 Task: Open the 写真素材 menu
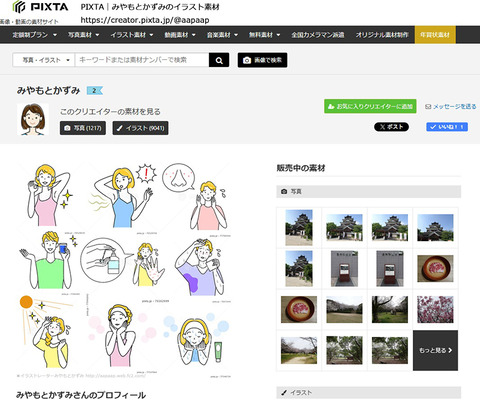click(x=83, y=35)
